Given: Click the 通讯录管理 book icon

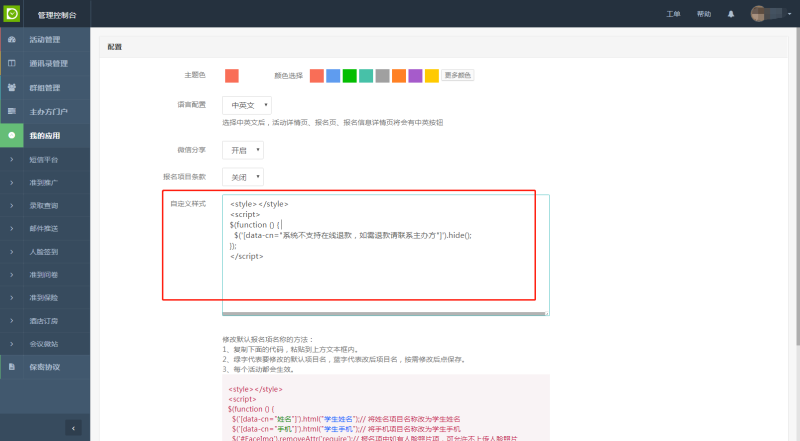Looking at the screenshot, I should point(12,63).
